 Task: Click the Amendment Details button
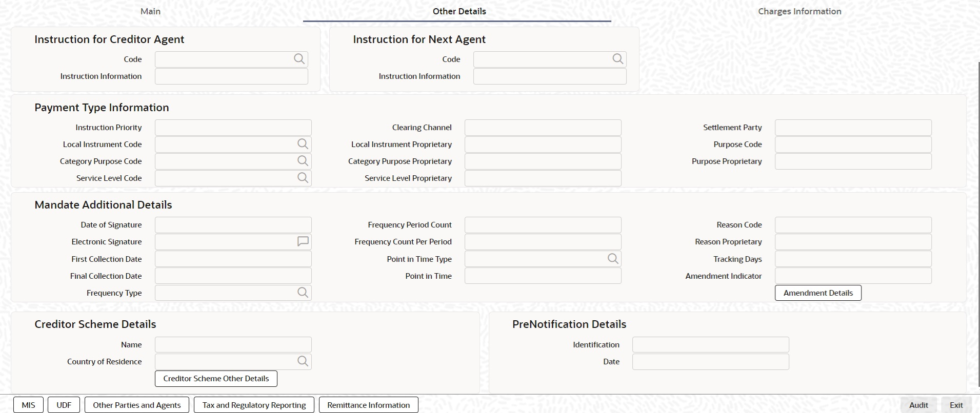[817, 293]
